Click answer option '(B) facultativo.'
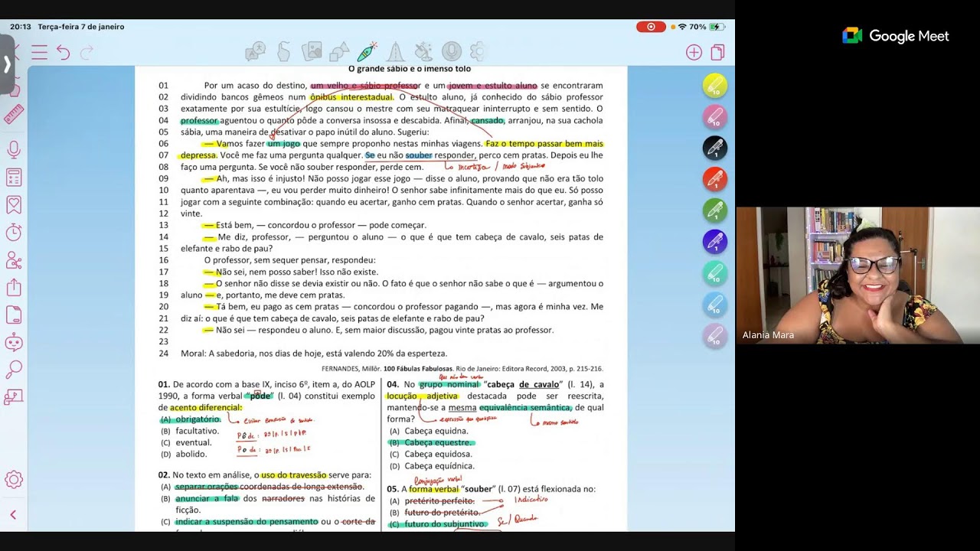Screen dimensions: 980x551 click(x=190, y=431)
